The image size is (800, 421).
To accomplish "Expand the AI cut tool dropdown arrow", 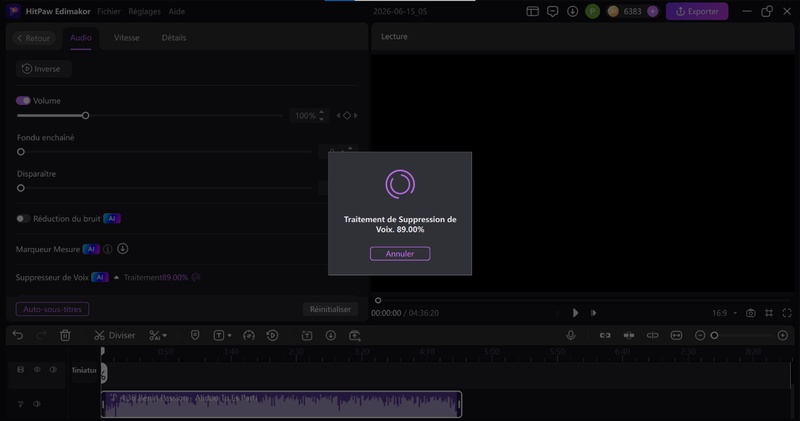I will coord(164,336).
